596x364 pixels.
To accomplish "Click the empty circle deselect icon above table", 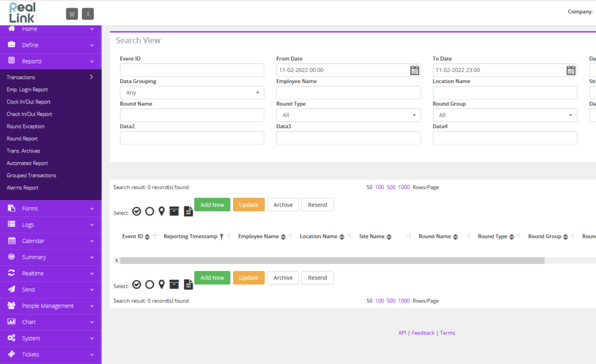I will click(150, 211).
